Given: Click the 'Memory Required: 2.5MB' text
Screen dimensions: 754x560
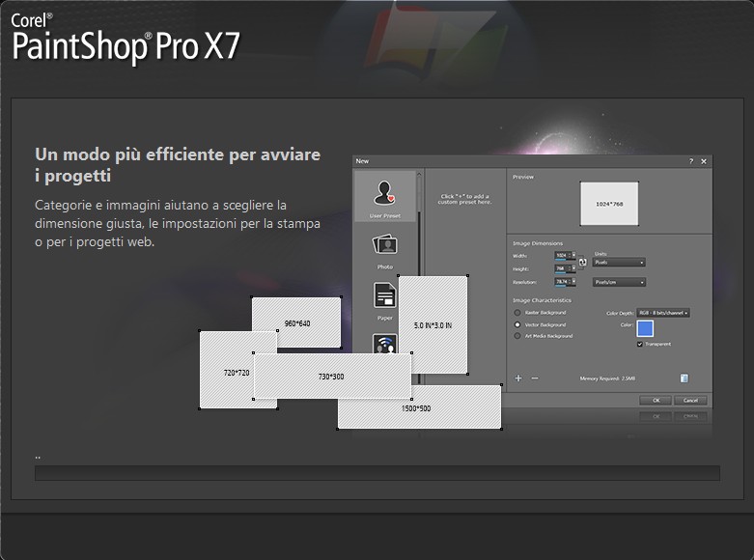Looking at the screenshot, I should pos(607,378).
